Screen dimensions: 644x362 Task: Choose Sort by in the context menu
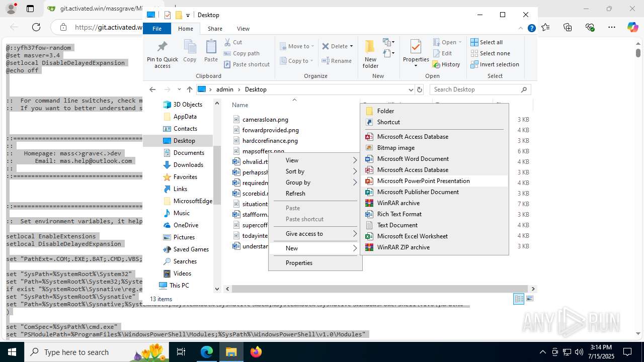(x=315, y=171)
